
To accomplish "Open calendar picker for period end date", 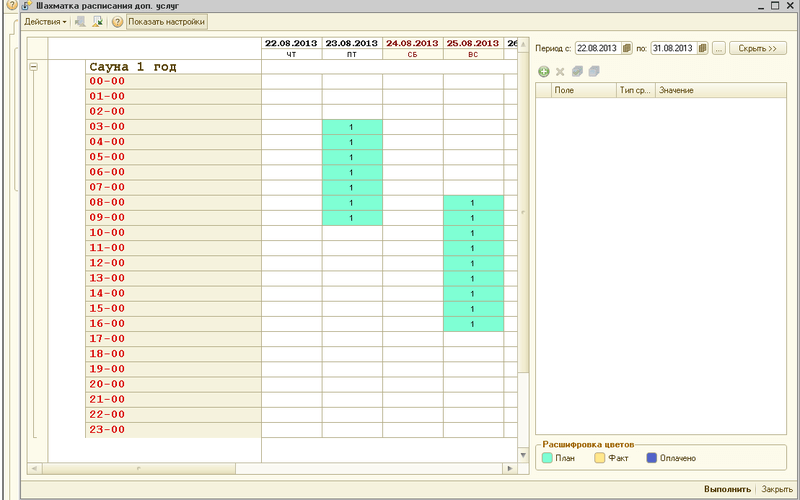I will click(x=702, y=48).
